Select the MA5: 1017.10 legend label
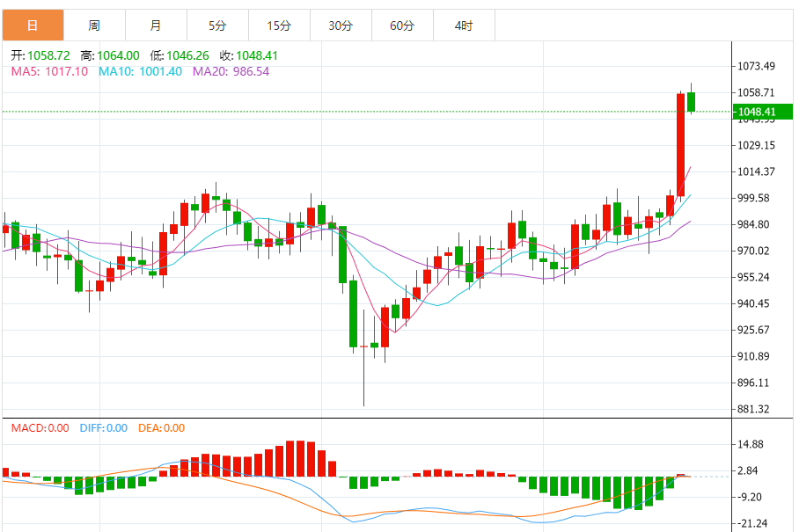 pos(49,71)
